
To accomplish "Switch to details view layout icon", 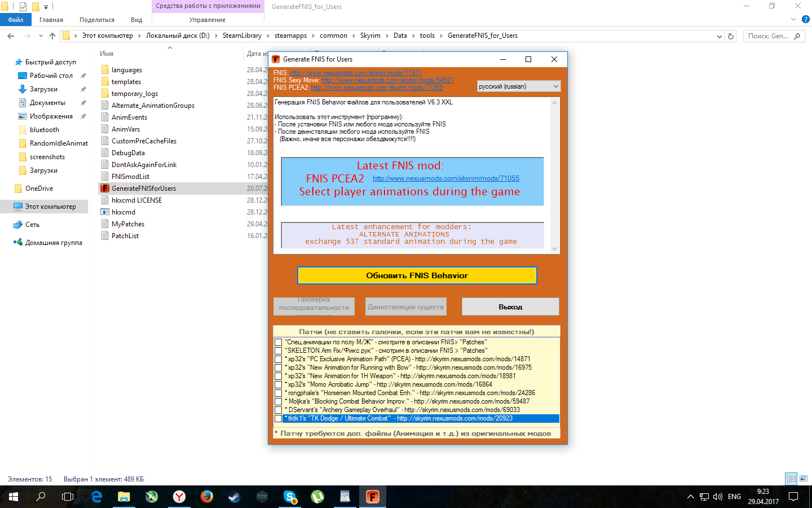I will [792, 479].
